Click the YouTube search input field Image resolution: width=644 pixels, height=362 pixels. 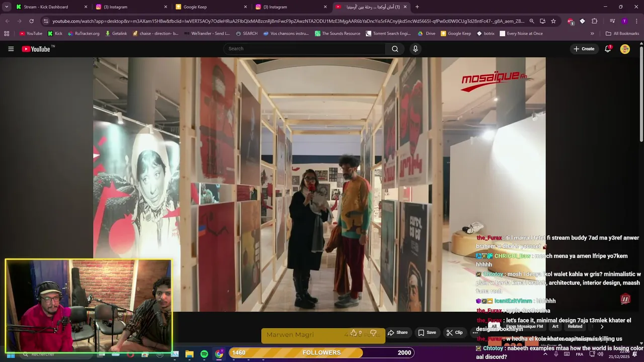[x=304, y=49]
